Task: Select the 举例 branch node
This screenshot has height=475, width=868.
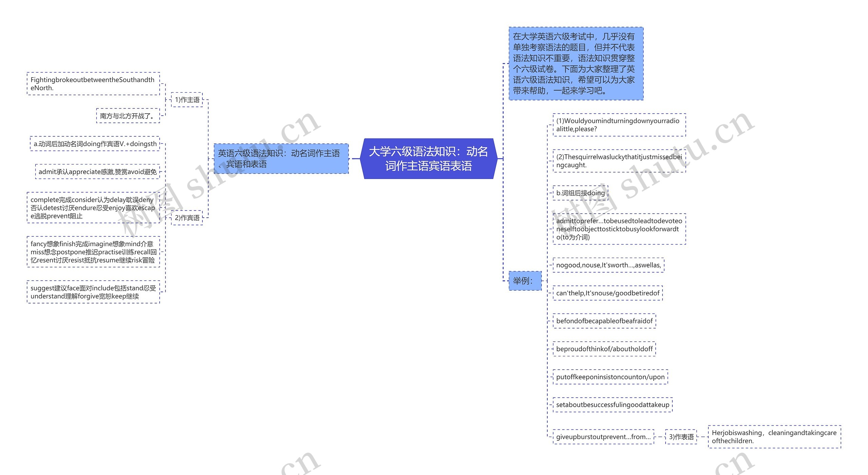Action: pos(525,281)
